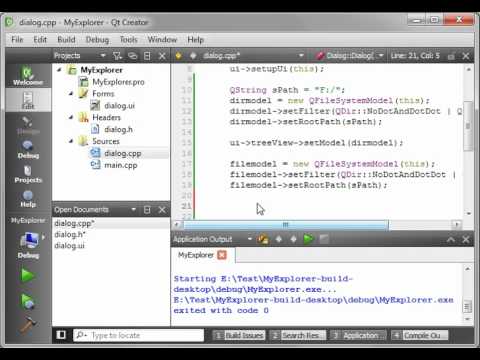Screen dimensions: 480x360
Task: Click the Line 21, Col 5 position indicator
Action: (x=415, y=56)
